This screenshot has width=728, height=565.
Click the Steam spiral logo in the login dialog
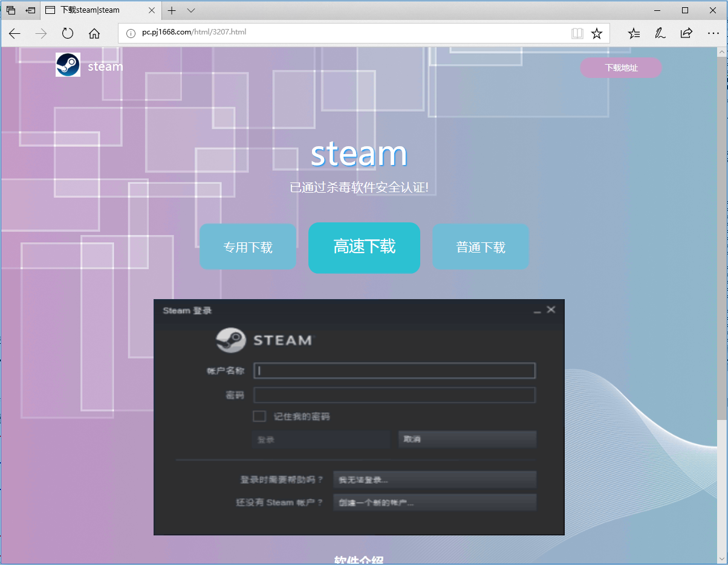[231, 340]
